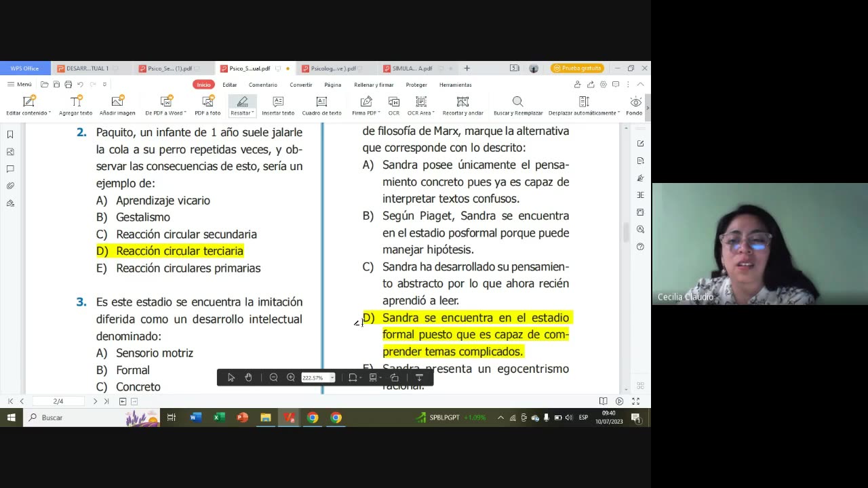Open the thumbnails panel in left sidebar

point(10,152)
